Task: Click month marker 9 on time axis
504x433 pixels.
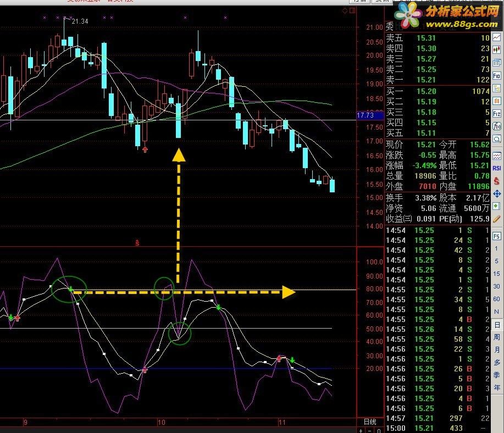Action: (x=25, y=422)
